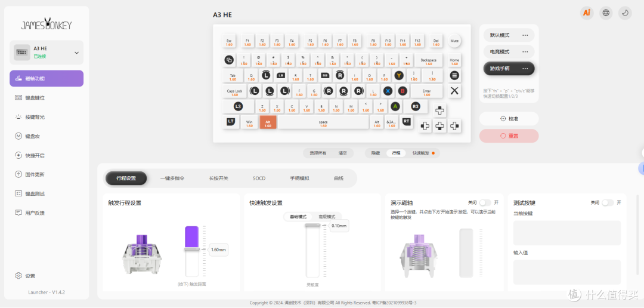The height and width of the screenshot is (308, 644).
Task: Select the blue X gamepad button key
Action: point(388,91)
